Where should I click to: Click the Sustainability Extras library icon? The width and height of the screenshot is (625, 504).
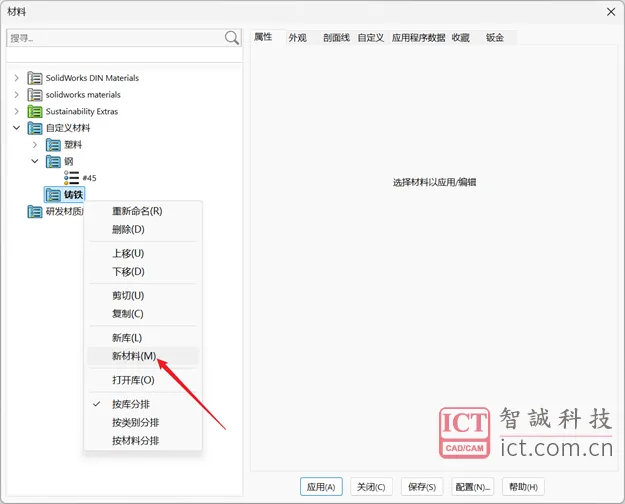point(35,112)
